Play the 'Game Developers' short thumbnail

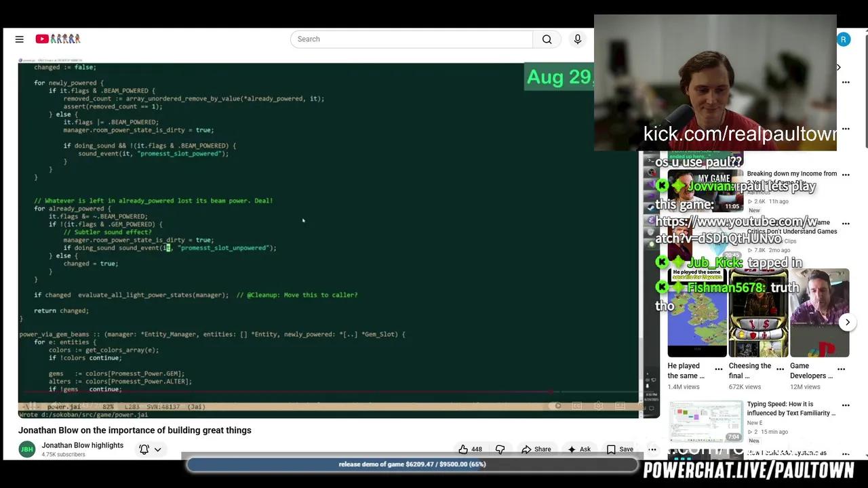[x=819, y=313]
